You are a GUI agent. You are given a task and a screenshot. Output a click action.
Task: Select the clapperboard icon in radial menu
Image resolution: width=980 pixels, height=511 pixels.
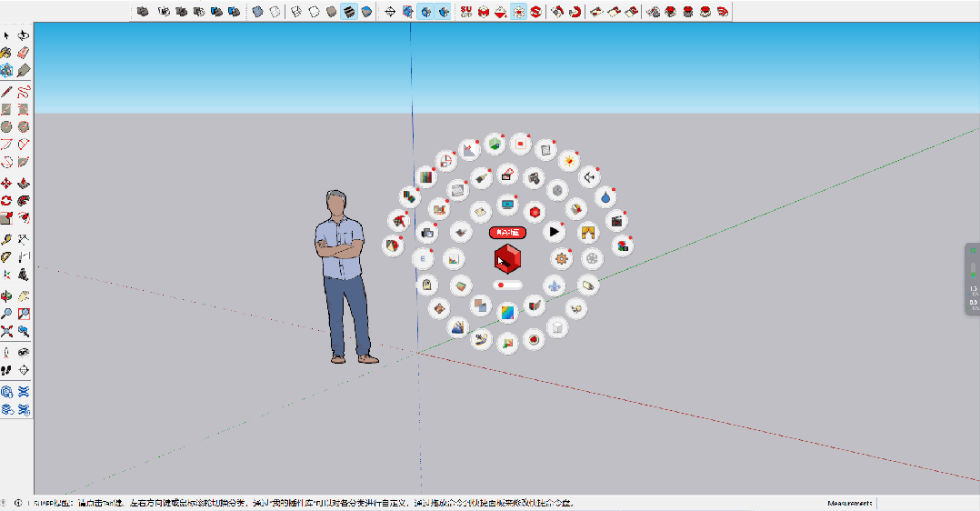(617, 221)
